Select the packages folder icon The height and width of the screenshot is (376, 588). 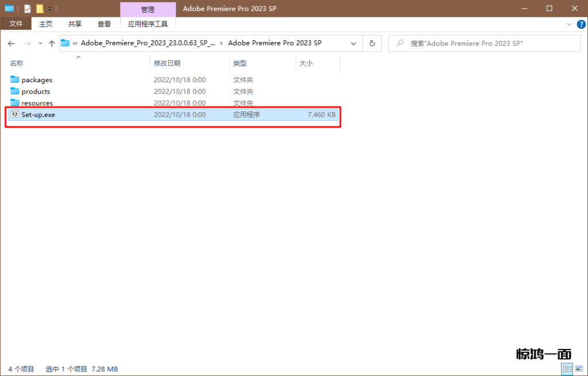pyautogui.click(x=15, y=80)
